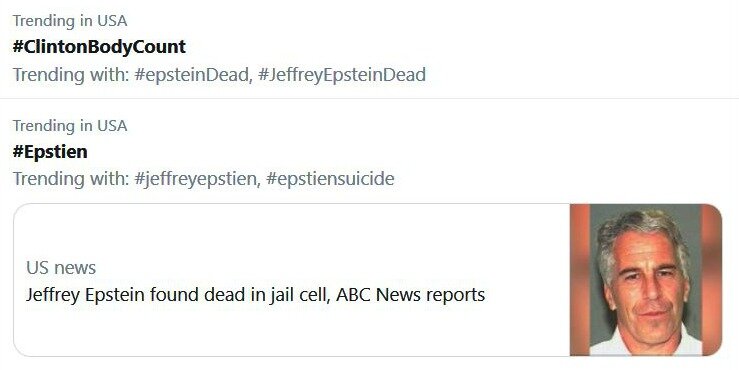This screenshot has width=739, height=370.
Task: Click 'Trending in USA' above #ClintonBodyCount
Action: coord(70,21)
